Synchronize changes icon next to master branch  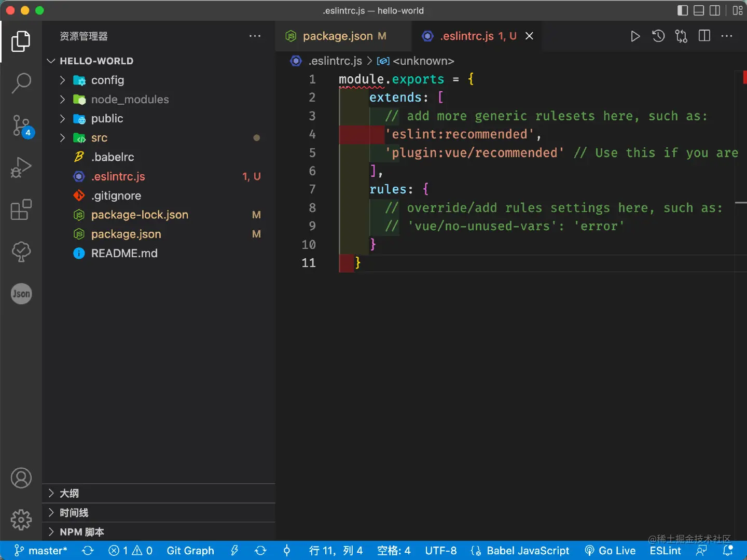click(88, 551)
